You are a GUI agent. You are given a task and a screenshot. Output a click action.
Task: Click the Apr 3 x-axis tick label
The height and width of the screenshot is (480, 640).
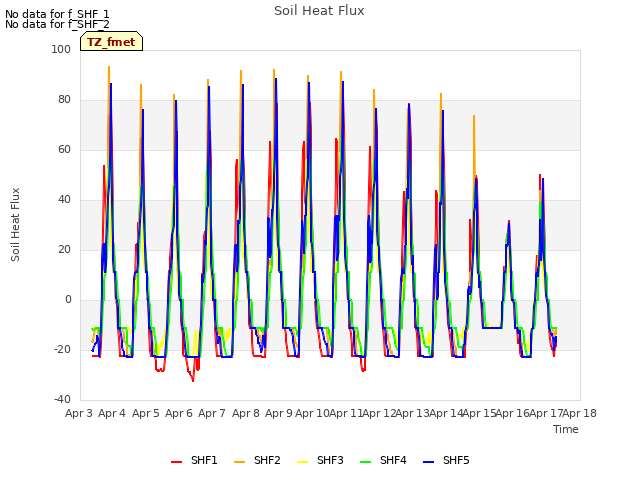79,413
